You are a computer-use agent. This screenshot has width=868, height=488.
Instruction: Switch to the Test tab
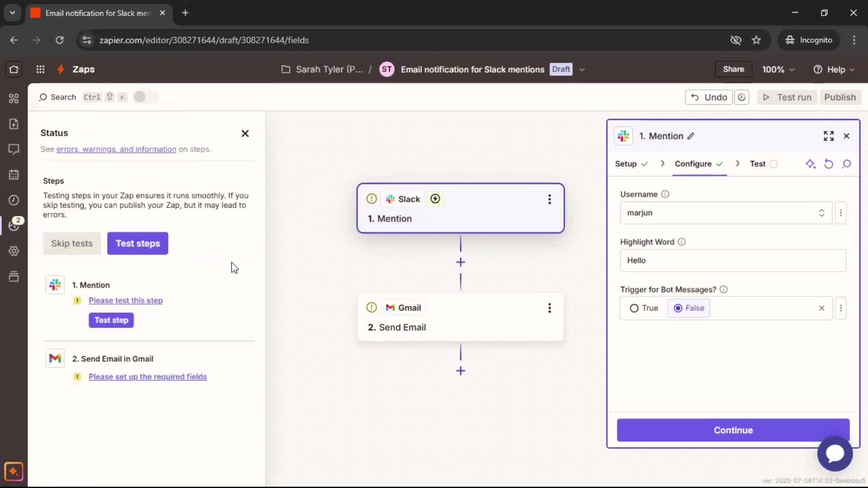[764, 164]
